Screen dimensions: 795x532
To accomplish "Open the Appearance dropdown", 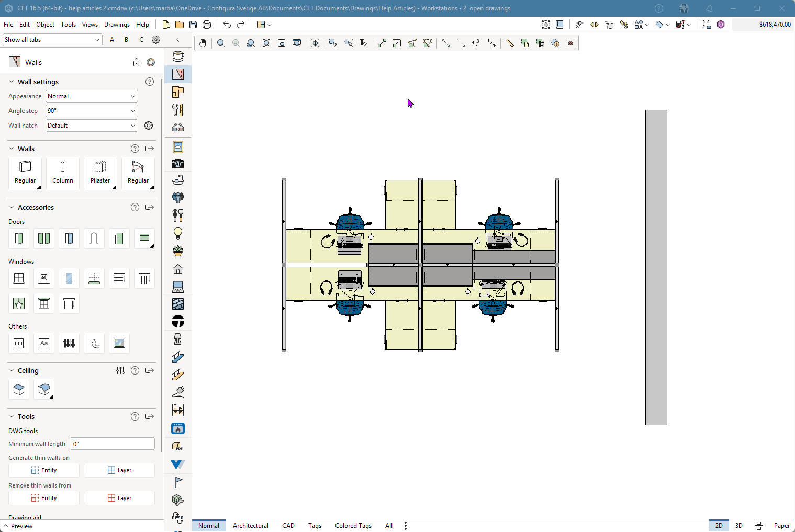I will pos(92,96).
